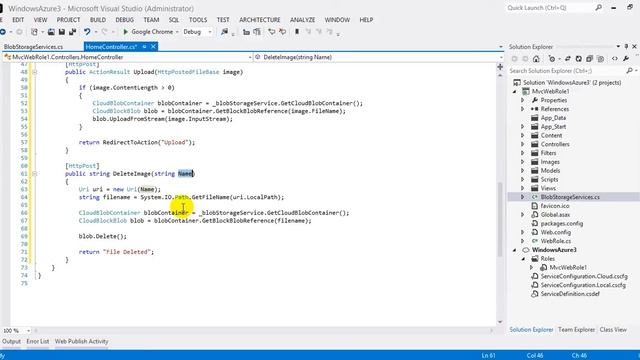Click the Save All toolbar icon
The image size is (640, 360).
click(x=73, y=32)
